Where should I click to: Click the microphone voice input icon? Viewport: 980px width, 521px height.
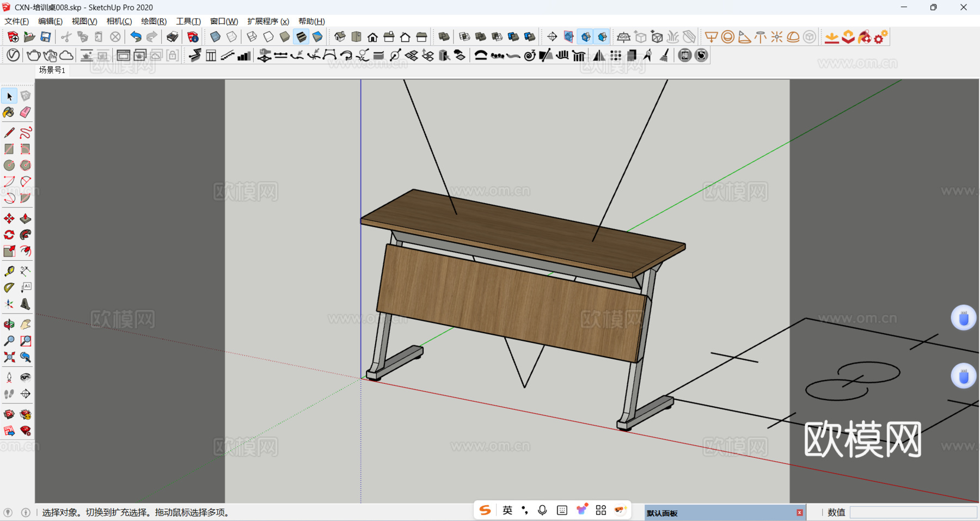[542, 510]
